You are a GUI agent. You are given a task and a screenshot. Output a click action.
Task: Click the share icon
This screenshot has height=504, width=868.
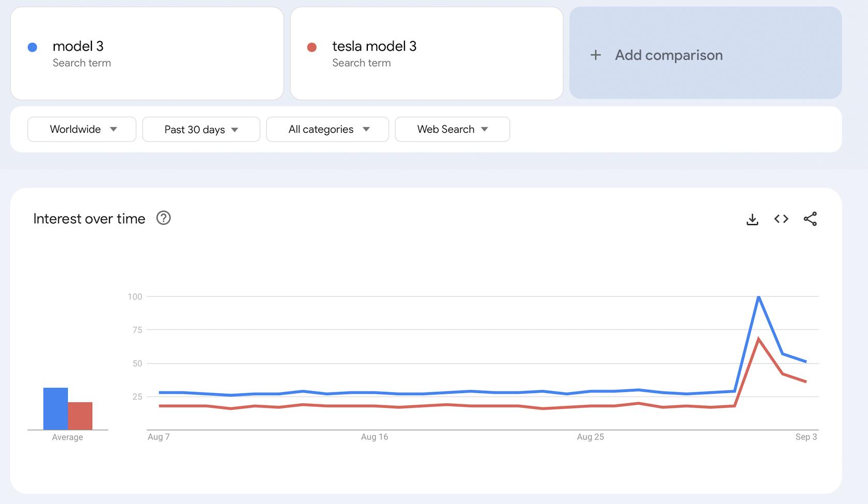click(810, 219)
